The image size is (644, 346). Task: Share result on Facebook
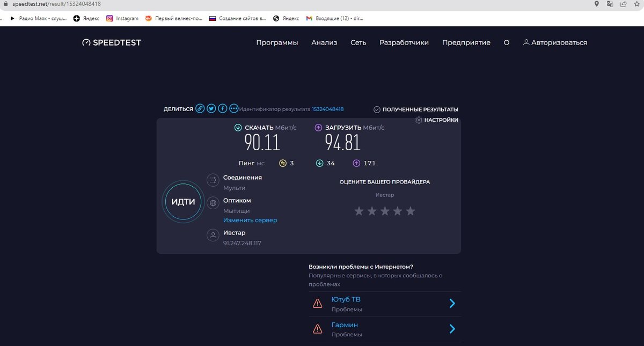(x=223, y=109)
